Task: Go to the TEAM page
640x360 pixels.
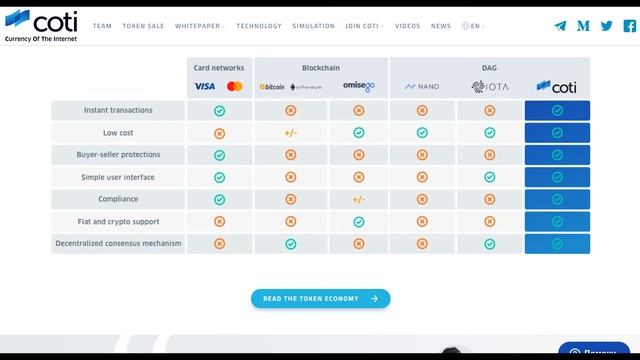Action: (x=102, y=26)
